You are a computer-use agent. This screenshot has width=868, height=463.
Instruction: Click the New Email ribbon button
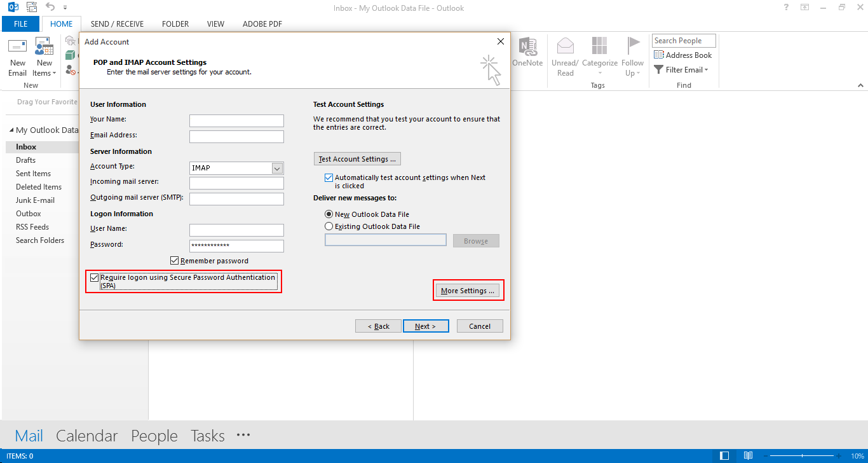coord(18,58)
